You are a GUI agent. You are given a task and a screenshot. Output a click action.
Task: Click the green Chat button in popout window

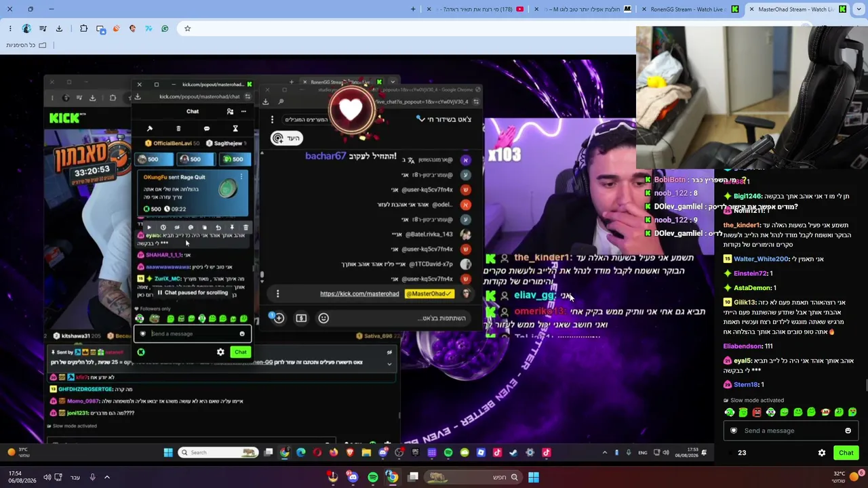(241, 352)
